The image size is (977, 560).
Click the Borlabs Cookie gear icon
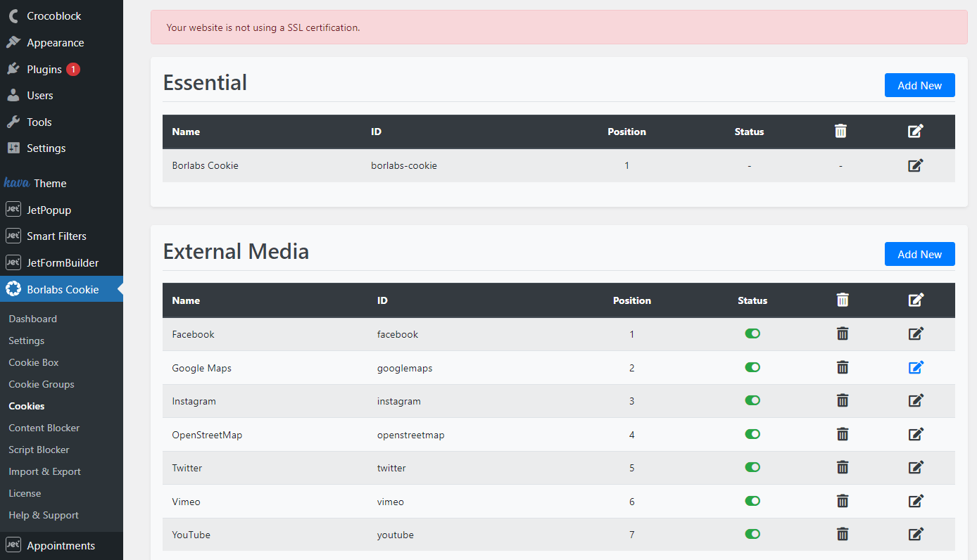[13, 289]
